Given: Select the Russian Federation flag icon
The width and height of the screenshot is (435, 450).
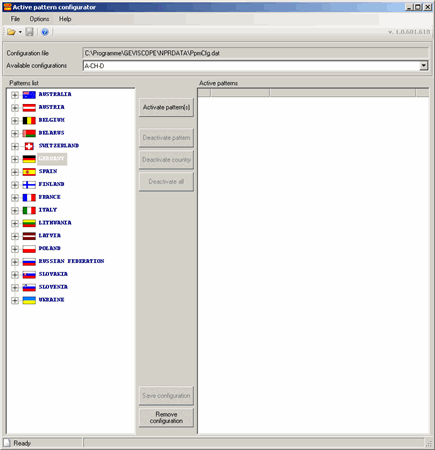Looking at the screenshot, I should click(29, 262).
